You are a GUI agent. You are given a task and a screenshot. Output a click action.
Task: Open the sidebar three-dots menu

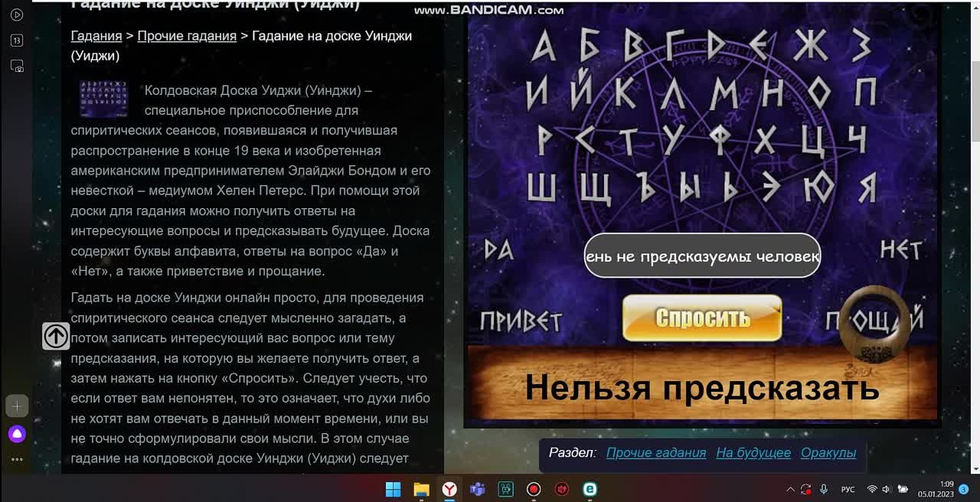17,460
